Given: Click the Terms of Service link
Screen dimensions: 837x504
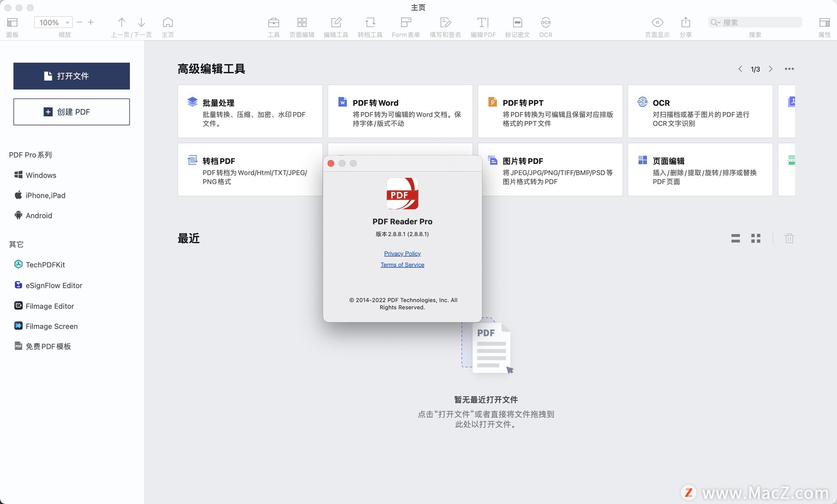Looking at the screenshot, I should coord(402,264).
